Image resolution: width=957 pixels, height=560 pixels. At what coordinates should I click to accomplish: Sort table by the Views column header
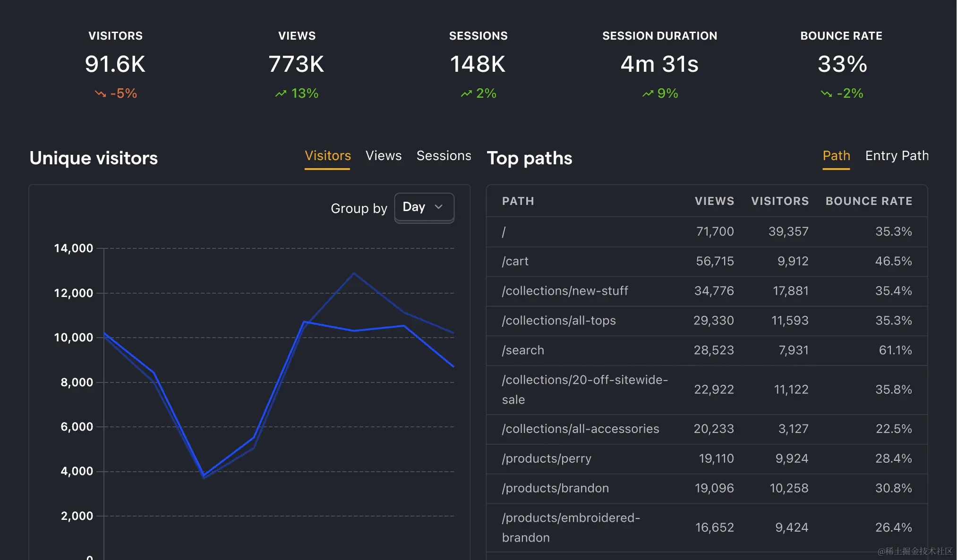click(x=714, y=201)
